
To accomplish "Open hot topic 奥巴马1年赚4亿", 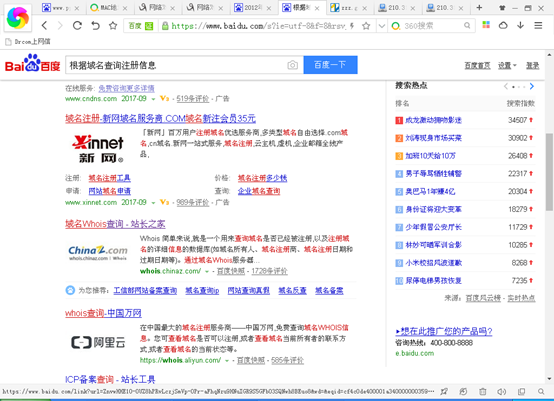I will (x=430, y=191).
